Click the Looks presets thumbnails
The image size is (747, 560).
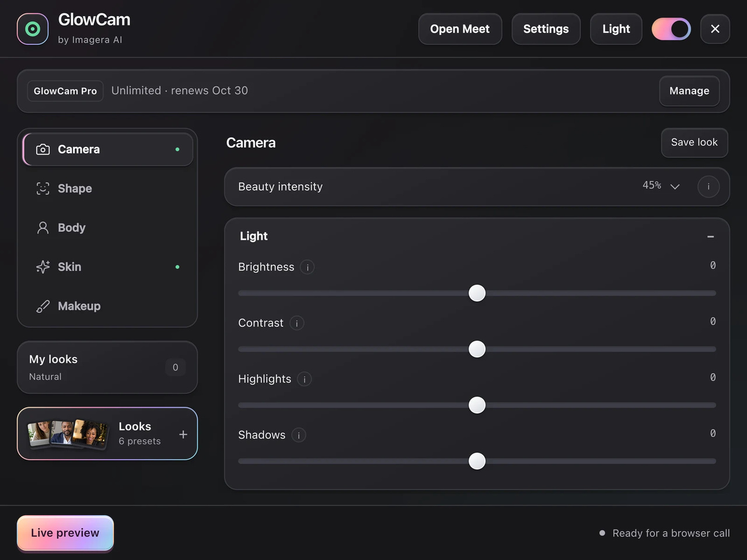pyautogui.click(x=68, y=434)
